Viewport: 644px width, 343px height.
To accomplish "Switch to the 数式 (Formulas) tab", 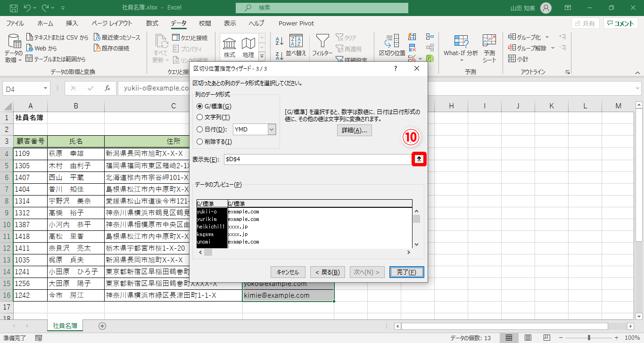I will 152,23.
